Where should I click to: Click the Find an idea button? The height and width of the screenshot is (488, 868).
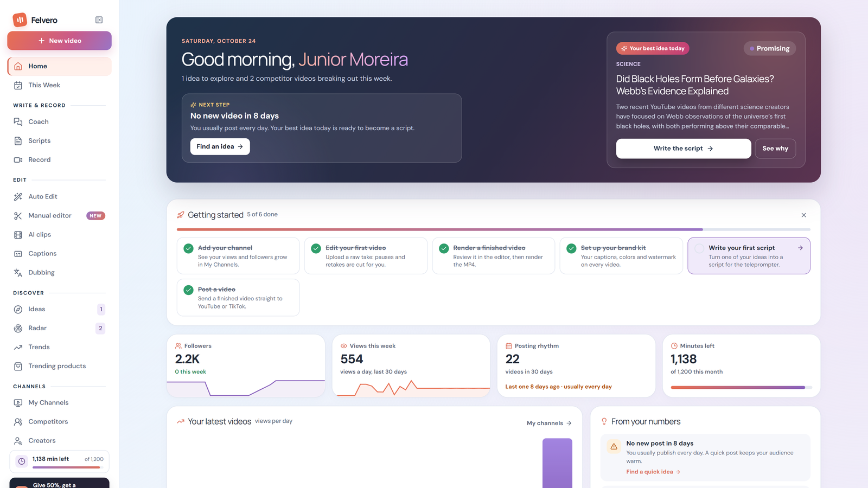[x=220, y=146]
